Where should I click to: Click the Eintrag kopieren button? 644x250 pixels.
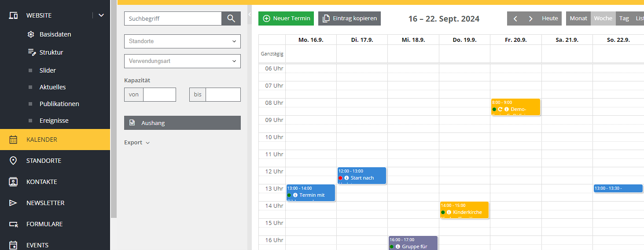click(x=350, y=18)
